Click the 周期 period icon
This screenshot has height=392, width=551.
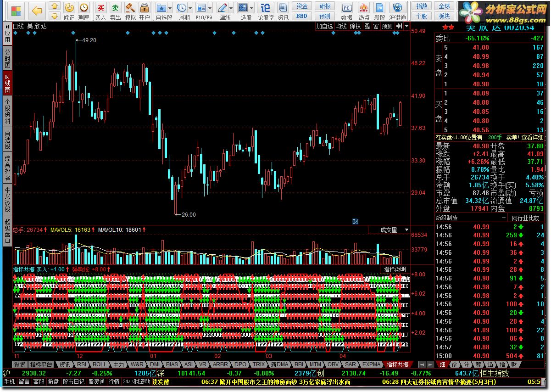tap(182, 8)
